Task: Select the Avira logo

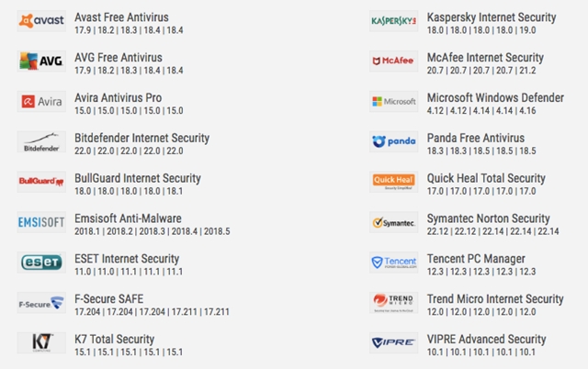Action: [x=41, y=101]
